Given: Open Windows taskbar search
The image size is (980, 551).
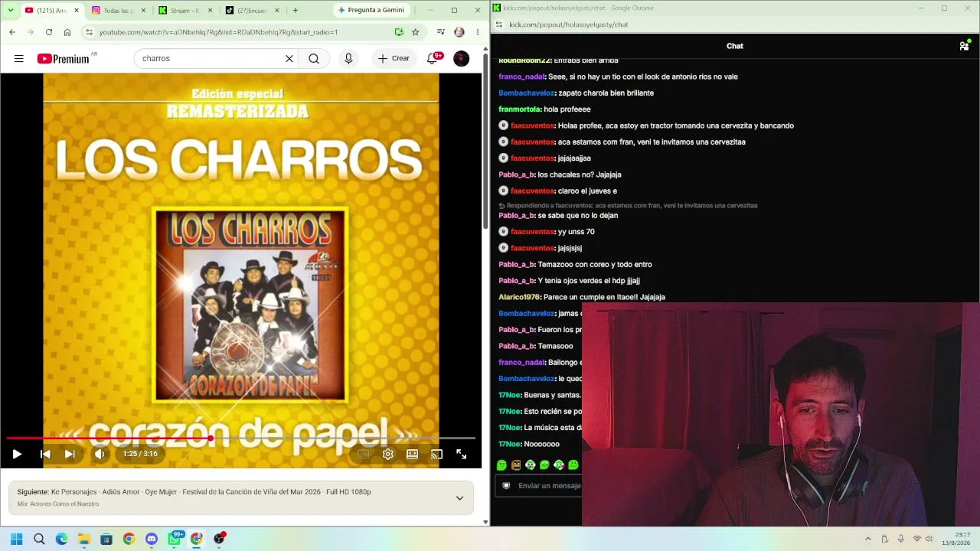Looking at the screenshot, I should click(x=39, y=539).
